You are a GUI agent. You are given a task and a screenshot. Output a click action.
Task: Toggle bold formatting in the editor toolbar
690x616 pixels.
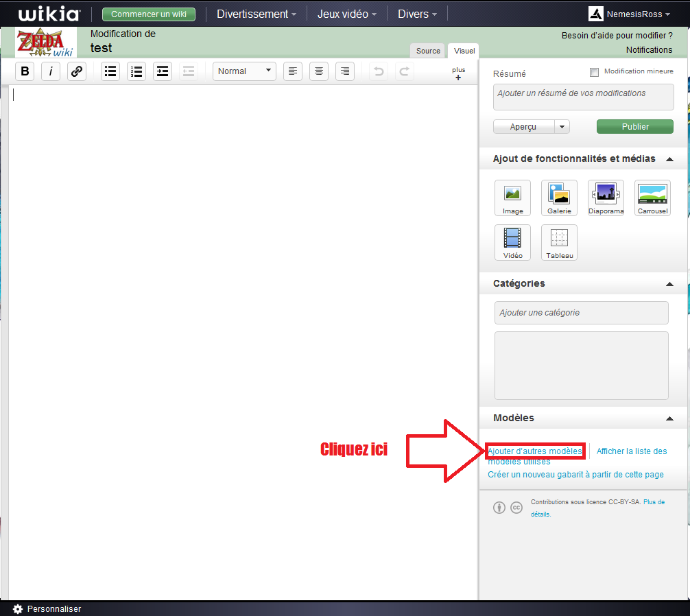25,71
